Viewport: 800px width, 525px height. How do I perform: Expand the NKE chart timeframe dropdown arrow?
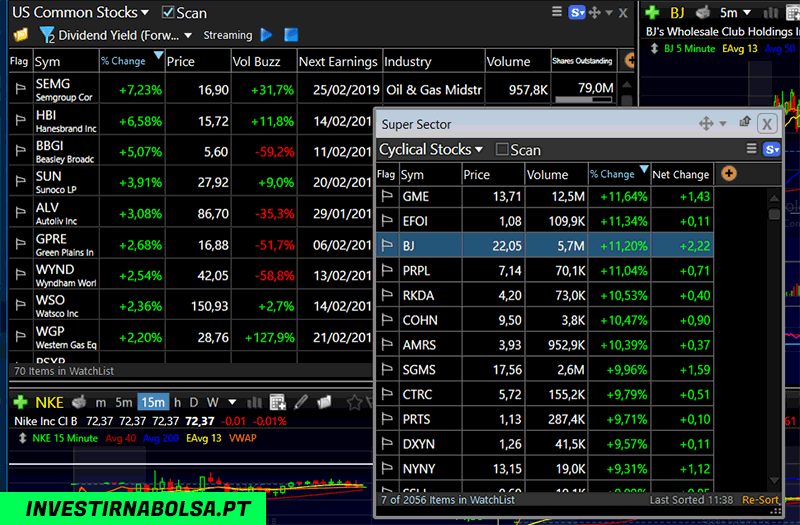[x=232, y=403]
